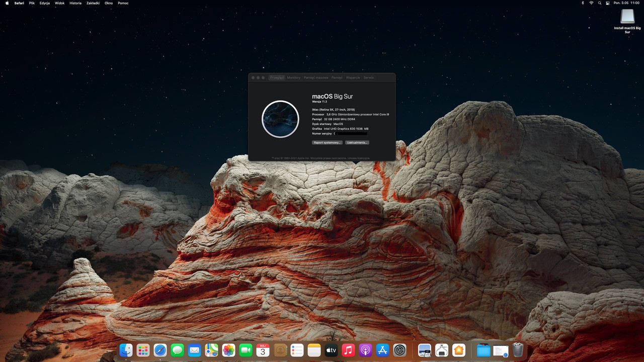Viewport: 644px width, 362px height.
Task: Open the blue folder stack in Dock
Action: pos(484,350)
